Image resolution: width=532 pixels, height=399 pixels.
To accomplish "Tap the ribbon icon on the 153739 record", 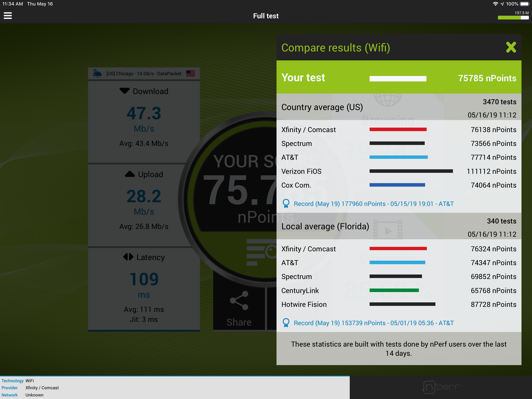I will pyautogui.click(x=286, y=323).
